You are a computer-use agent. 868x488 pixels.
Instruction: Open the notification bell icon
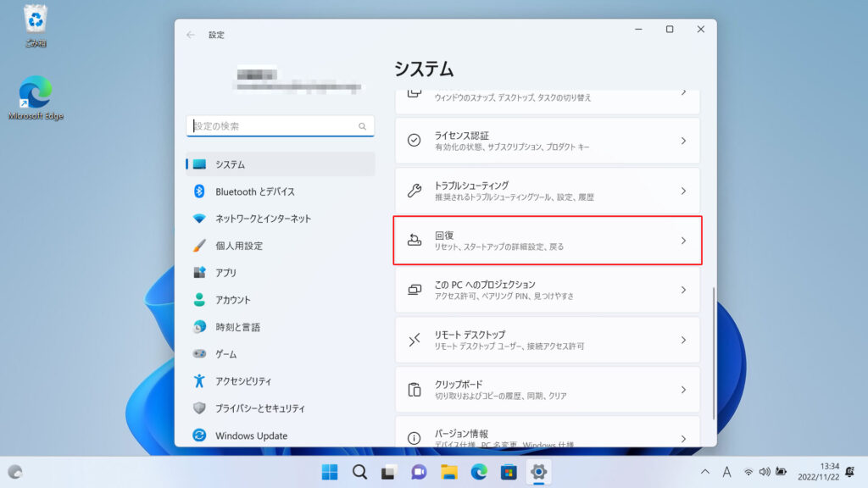pos(849,472)
